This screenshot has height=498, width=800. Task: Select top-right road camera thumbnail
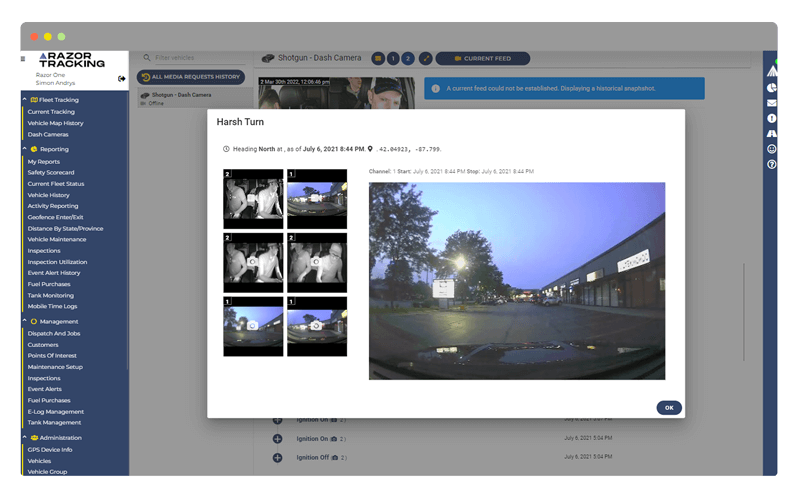coord(317,199)
